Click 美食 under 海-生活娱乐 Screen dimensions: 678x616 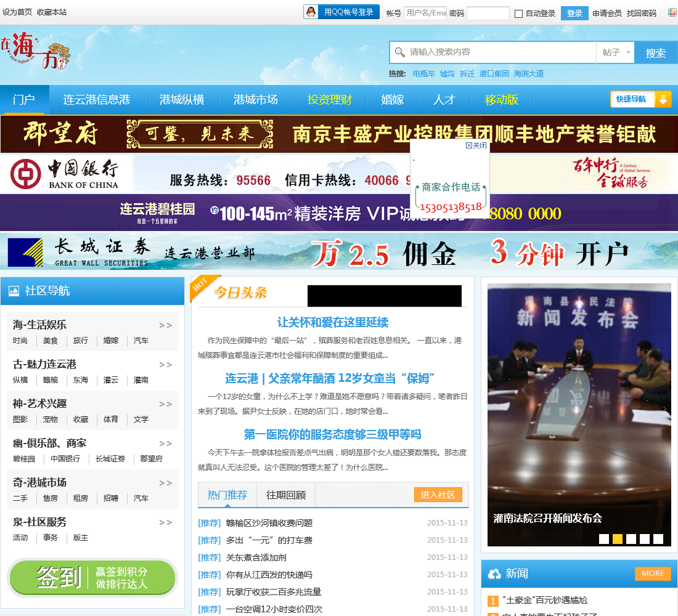(50, 341)
